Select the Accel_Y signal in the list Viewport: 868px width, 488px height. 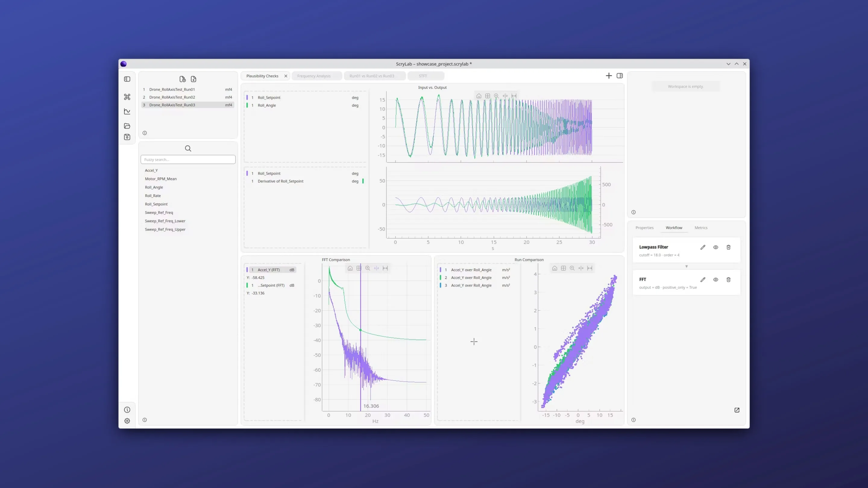pyautogui.click(x=151, y=170)
